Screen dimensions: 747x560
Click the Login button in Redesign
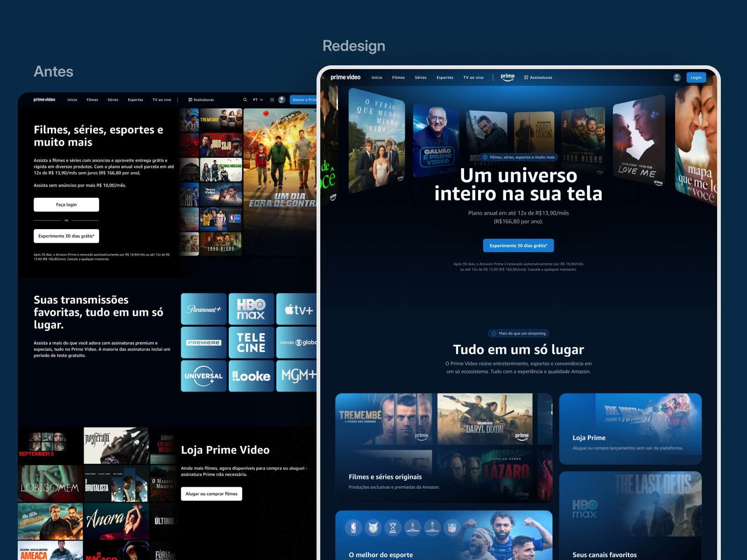click(x=696, y=77)
